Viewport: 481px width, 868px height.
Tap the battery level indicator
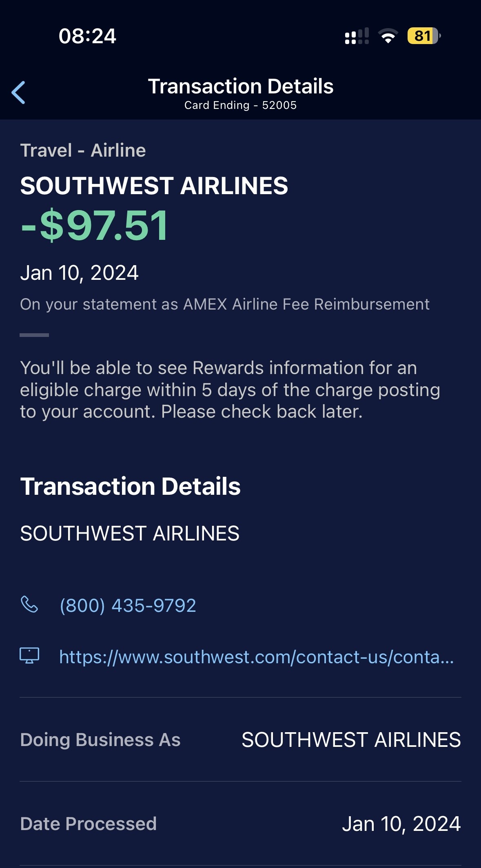pyautogui.click(x=424, y=36)
